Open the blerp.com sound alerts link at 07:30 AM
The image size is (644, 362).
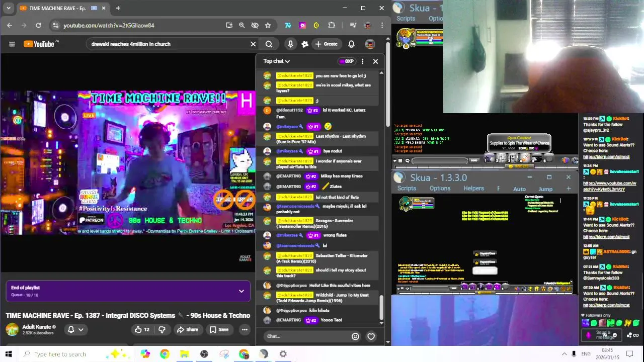point(606,305)
